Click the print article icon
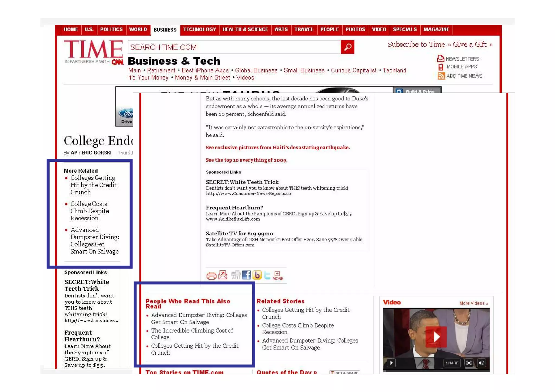Screen dimensions: 555x392 coord(211,276)
